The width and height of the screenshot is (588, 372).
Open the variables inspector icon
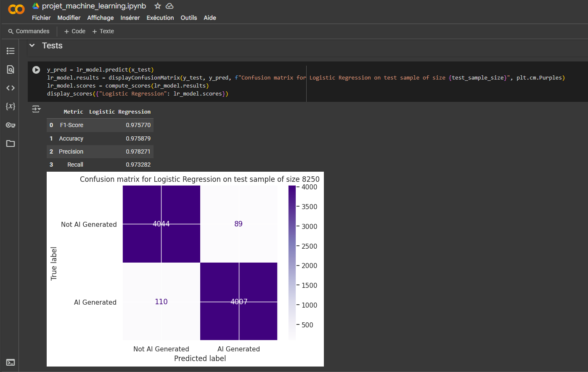(11, 106)
